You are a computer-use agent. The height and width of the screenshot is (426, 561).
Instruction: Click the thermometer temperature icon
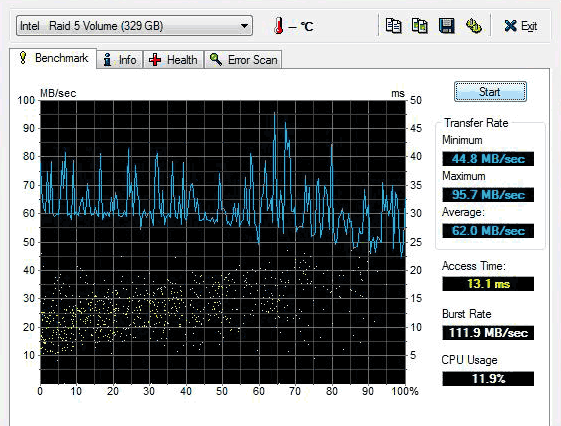pyautogui.click(x=278, y=26)
